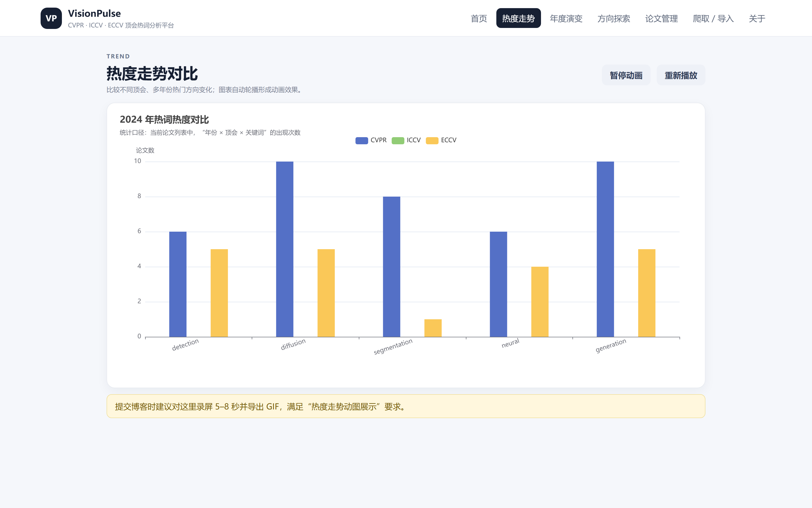
Task: Open 论文管理 page
Action: (661, 19)
